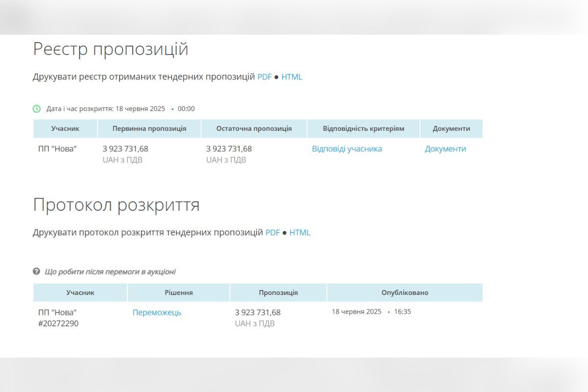Open the registry of proposals as PDF
This screenshot has height=392, width=588.
tap(265, 77)
